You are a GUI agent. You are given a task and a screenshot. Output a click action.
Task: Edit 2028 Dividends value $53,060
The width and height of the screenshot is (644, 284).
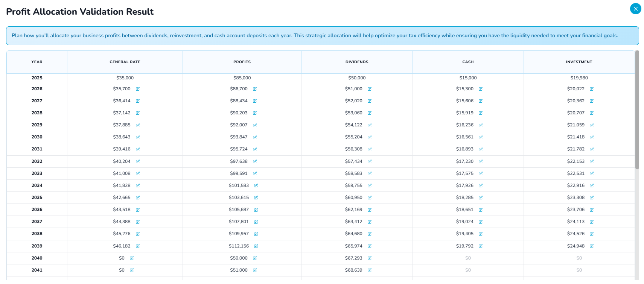pos(370,113)
